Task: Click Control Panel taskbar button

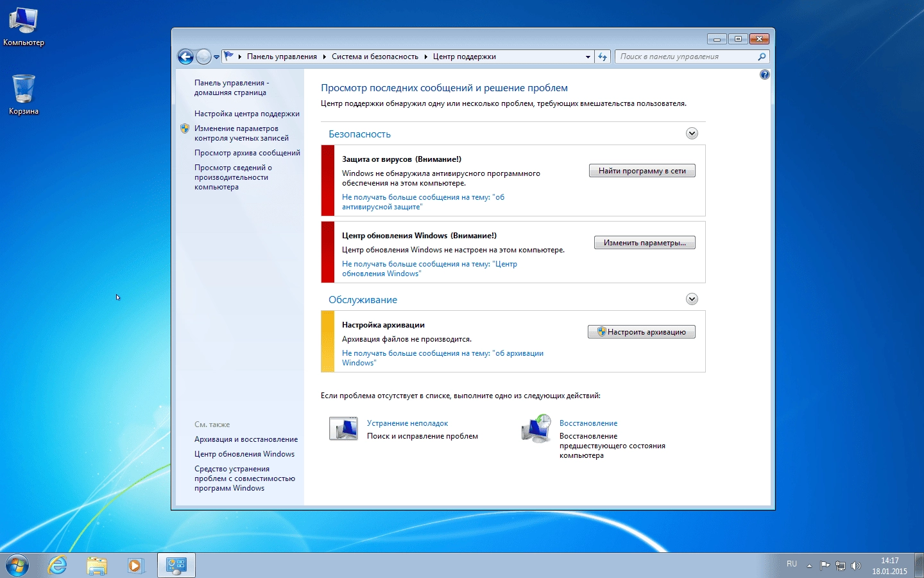Action: [176, 565]
